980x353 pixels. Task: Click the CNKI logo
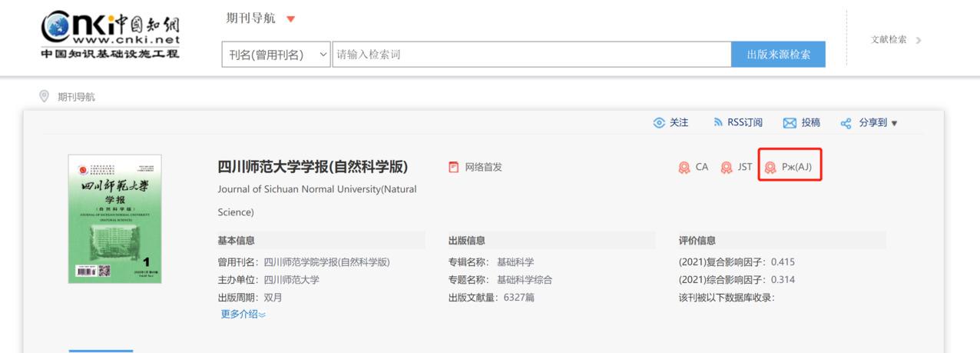tap(110, 35)
